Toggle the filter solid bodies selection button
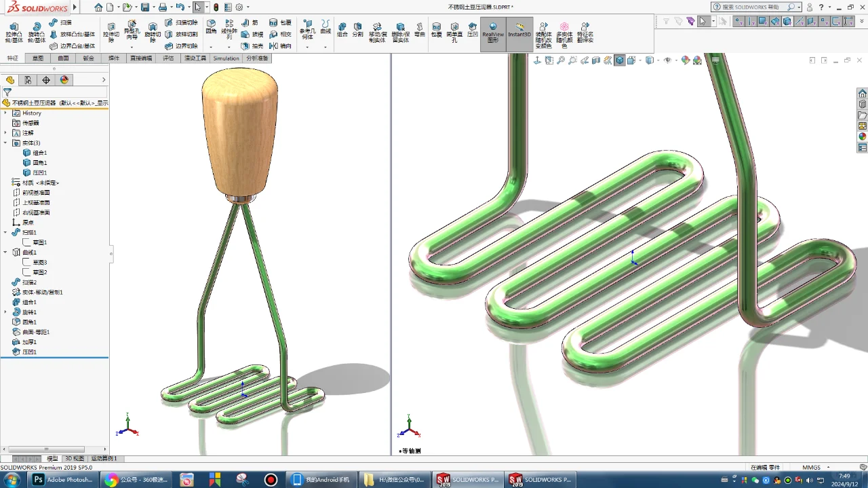Viewport: 868px width, 488px height. (787, 21)
